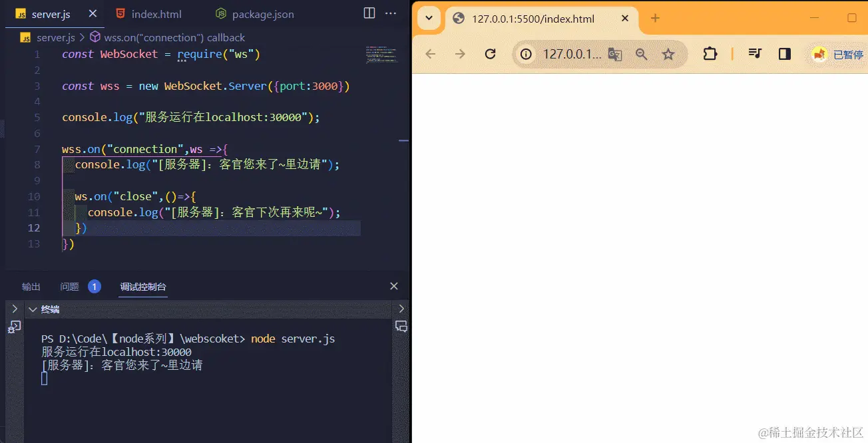Click line number 12 in the gutter
Viewport: 868px width, 443px height.
point(33,228)
